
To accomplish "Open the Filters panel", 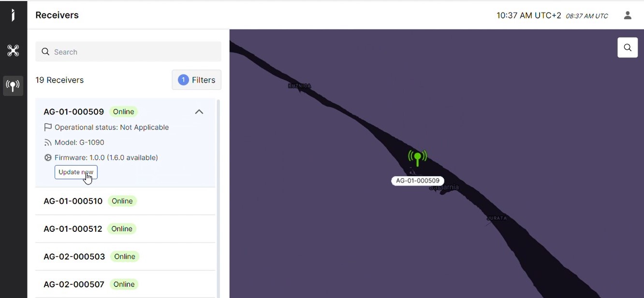I will pos(196,80).
